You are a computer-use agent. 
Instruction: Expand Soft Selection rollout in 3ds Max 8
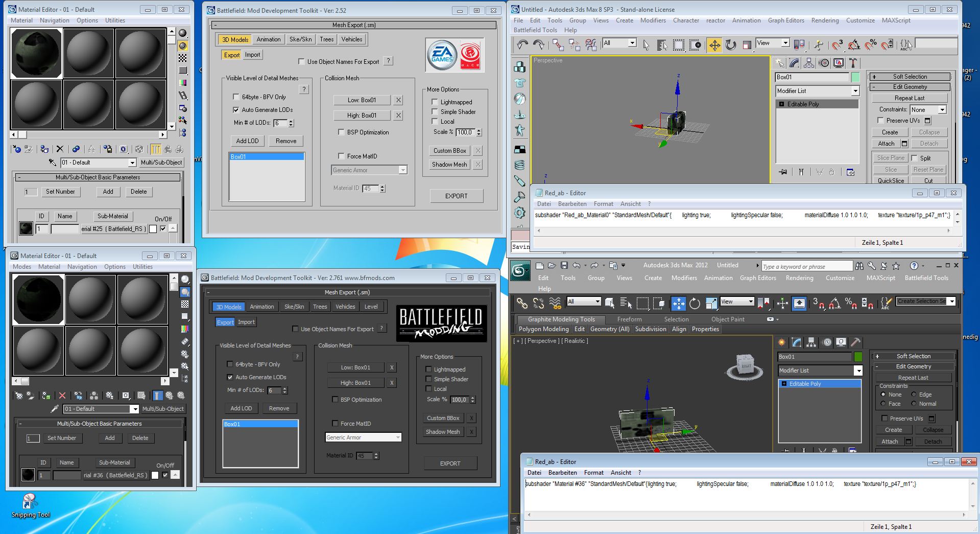click(910, 77)
